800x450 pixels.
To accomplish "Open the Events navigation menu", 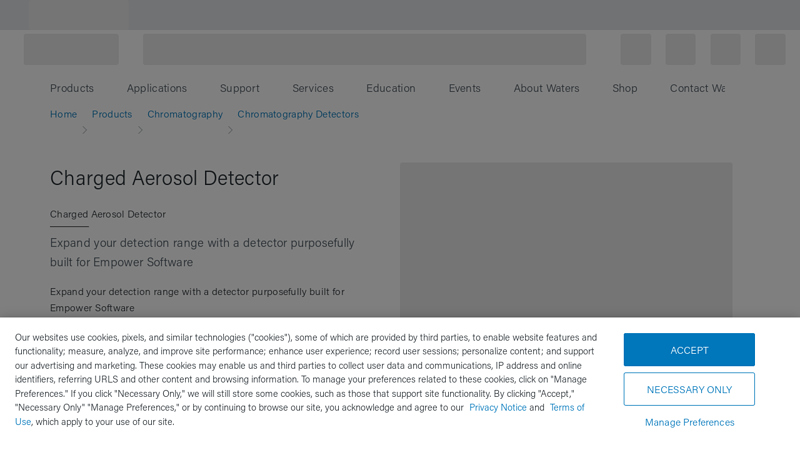I will [464, 88].
